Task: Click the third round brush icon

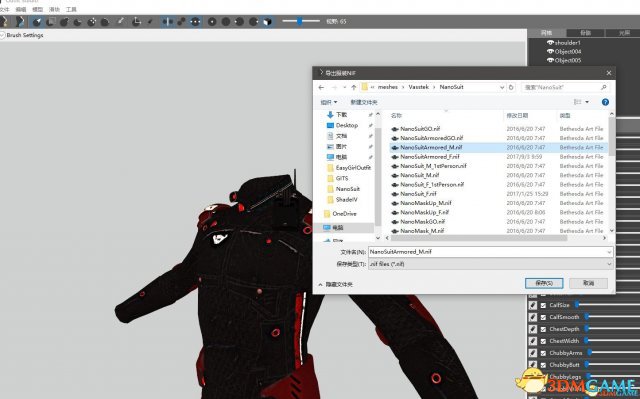Action: pos(240,22)
